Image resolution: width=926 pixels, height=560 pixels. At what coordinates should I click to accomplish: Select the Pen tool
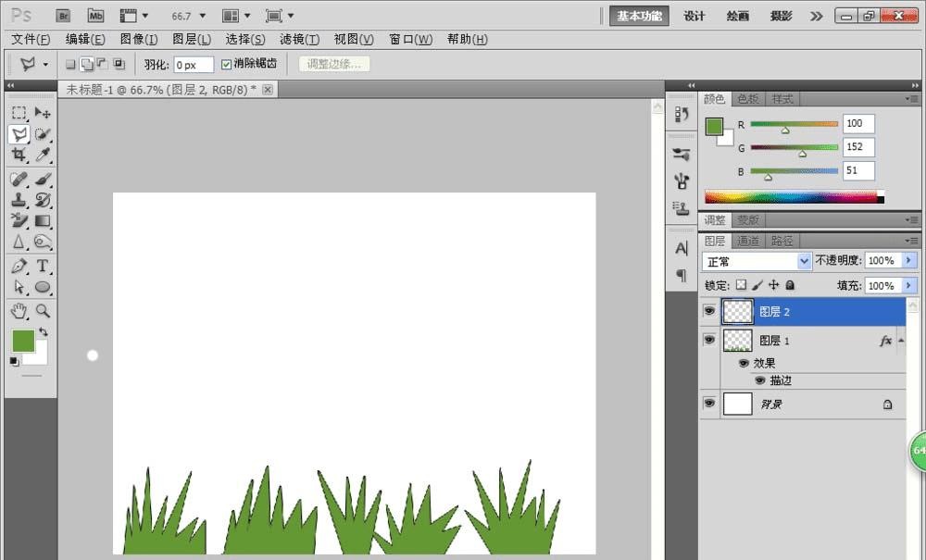(19, 266)
